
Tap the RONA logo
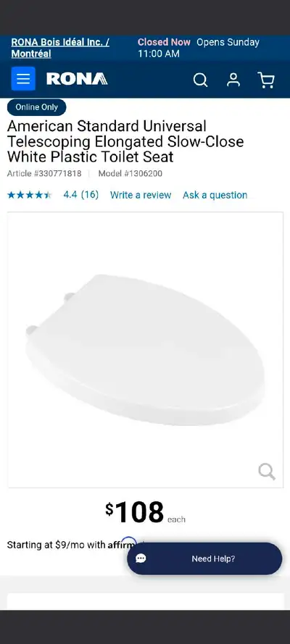[77, 79]
